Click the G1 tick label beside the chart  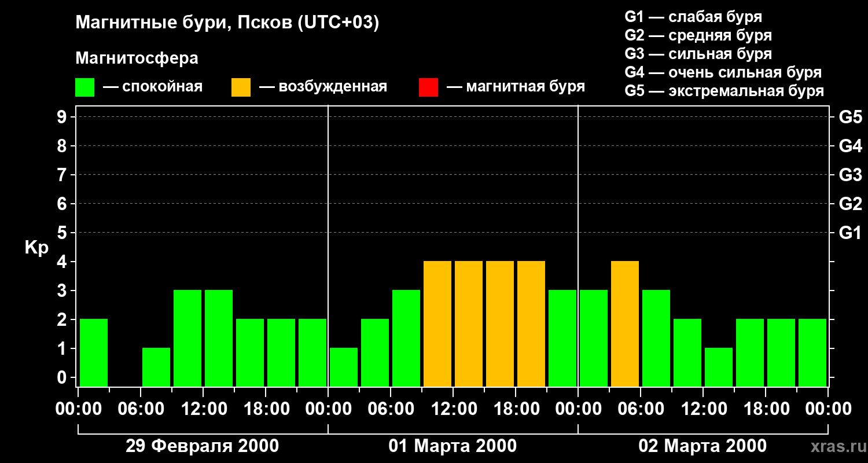[851, 233]
